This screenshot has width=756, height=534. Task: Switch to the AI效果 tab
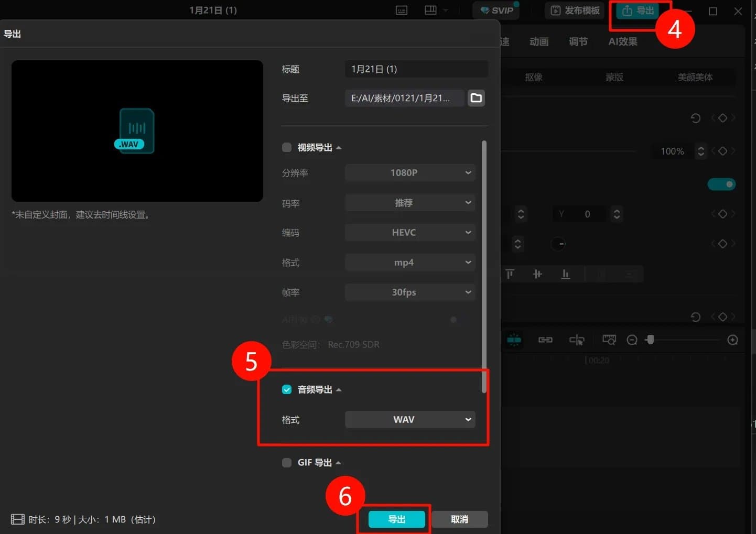(x=623, y=42)
